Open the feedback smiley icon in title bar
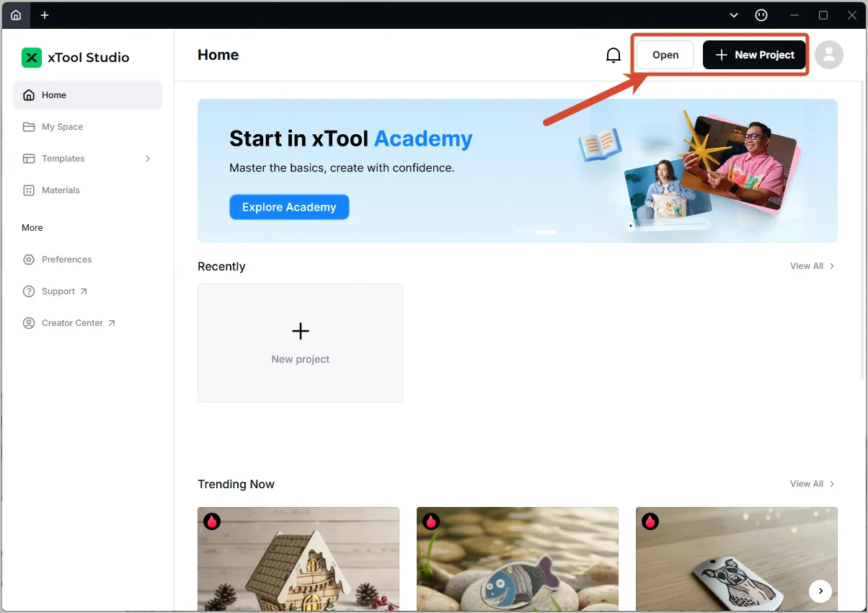 761,15
